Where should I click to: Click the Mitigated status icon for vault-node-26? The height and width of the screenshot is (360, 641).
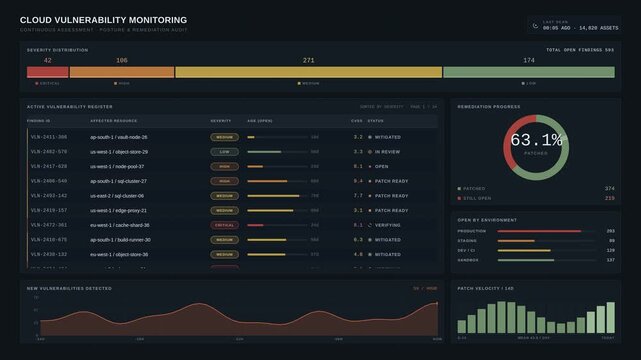click(370, 137)
